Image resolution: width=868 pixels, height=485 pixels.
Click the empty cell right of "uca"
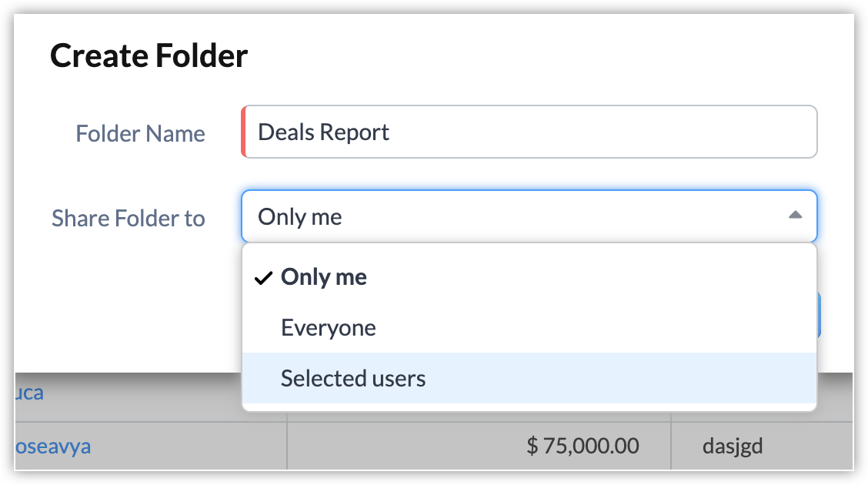point(154,393)
